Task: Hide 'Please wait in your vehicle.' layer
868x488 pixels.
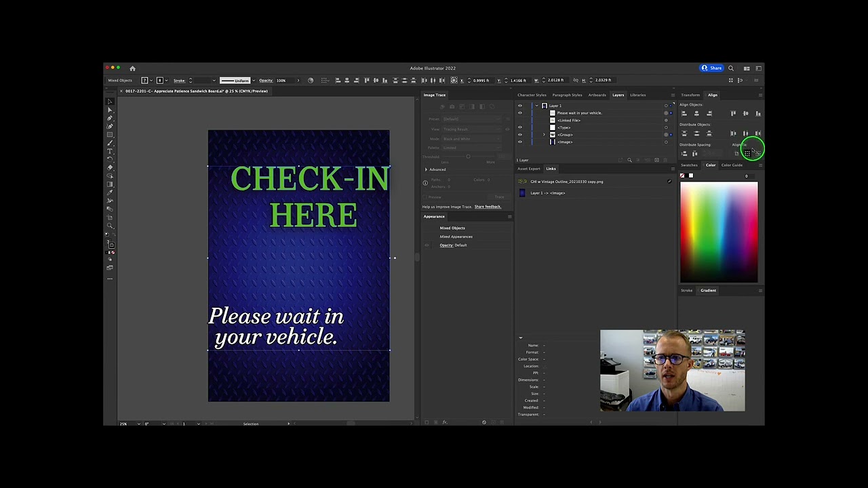Action: [x=520, y=113]
